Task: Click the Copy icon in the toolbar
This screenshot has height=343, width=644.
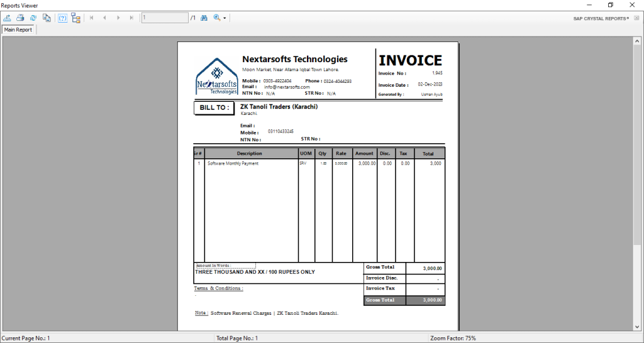Action: point(47,18)
